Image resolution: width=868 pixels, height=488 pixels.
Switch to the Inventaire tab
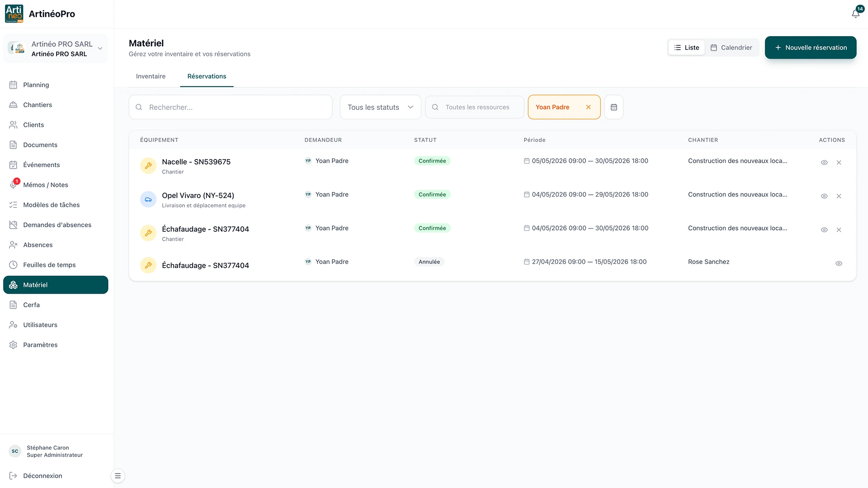[151, 76]
